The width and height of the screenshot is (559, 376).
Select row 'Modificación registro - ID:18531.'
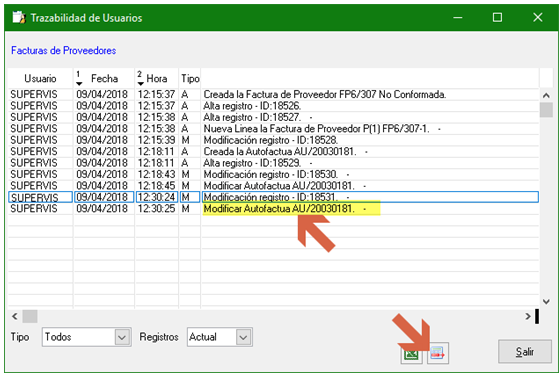click(x=273, y=197)
